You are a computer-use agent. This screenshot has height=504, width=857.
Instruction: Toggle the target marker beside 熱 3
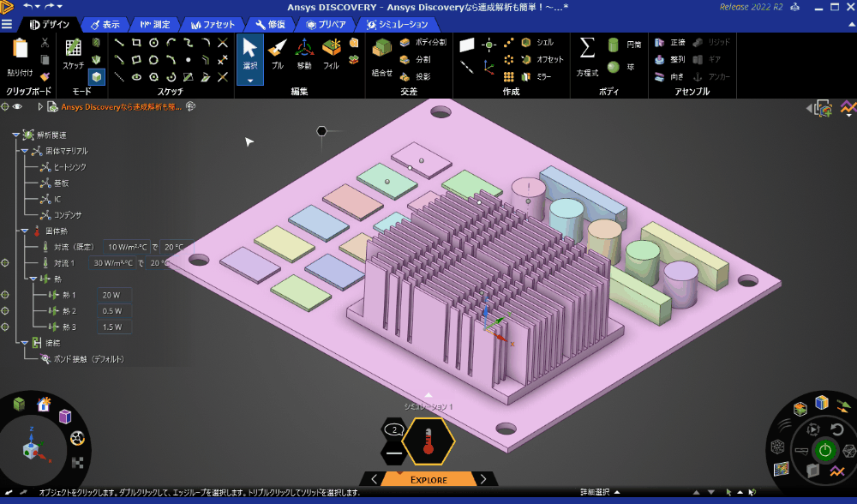(x=5, y=327)
